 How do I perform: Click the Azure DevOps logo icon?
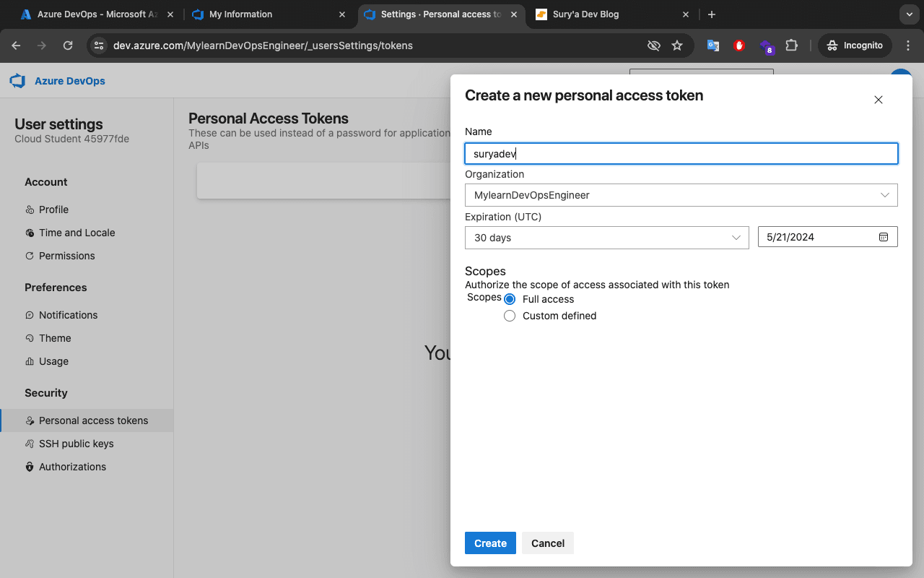point(17,81)
